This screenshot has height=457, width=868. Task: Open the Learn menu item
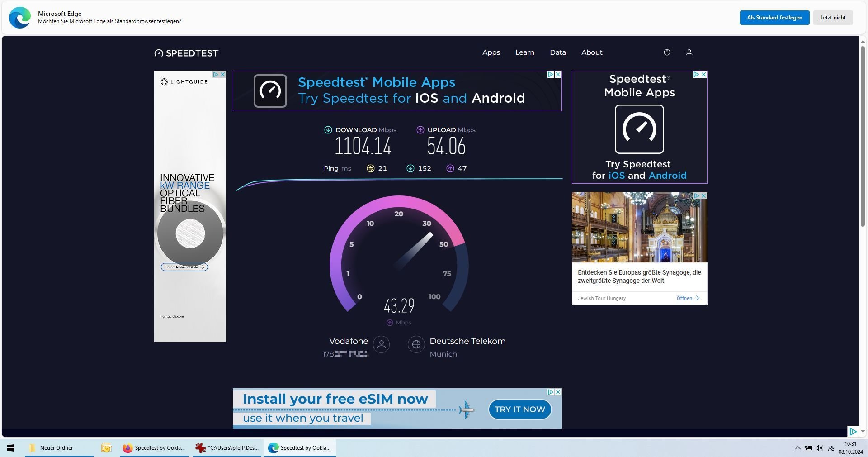coord(524,52)
